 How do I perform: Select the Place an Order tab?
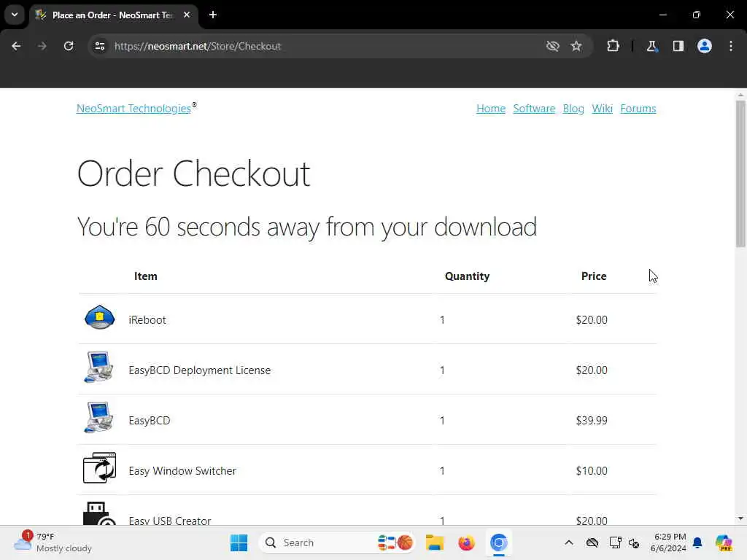click(112, 15)
